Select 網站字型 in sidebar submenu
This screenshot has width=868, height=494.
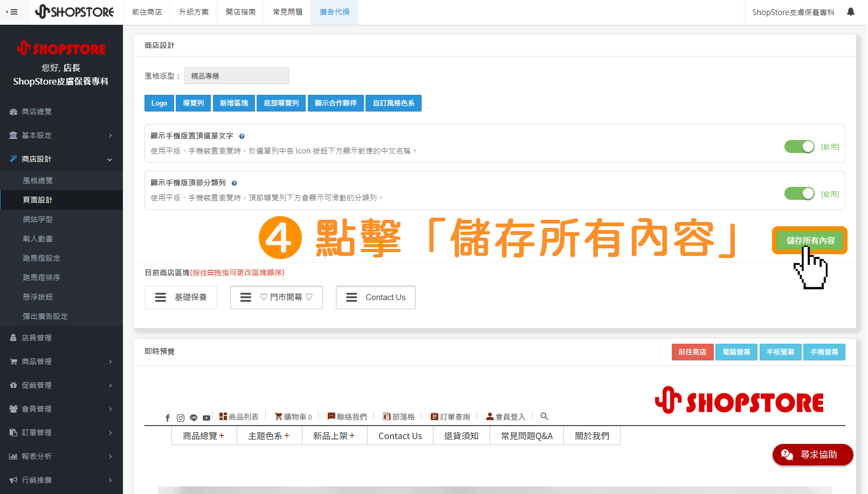pyautogui.click(x=61, y=219)
